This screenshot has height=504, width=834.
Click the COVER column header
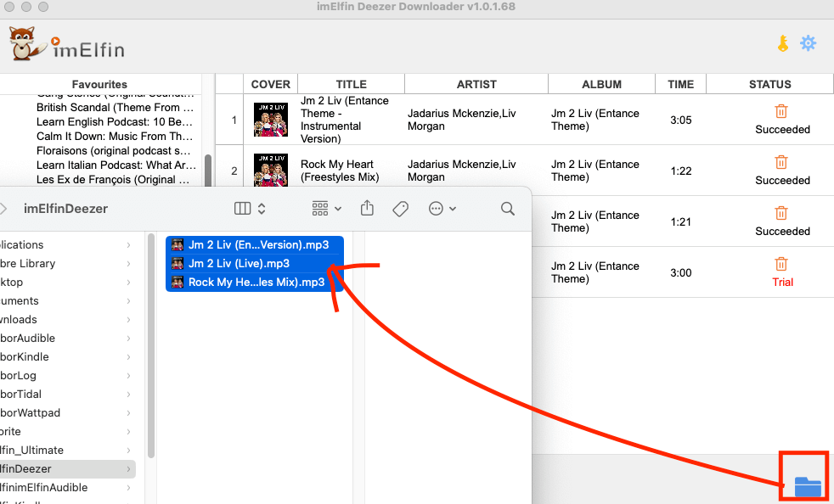pyautogui.click(x=271, y=84)
